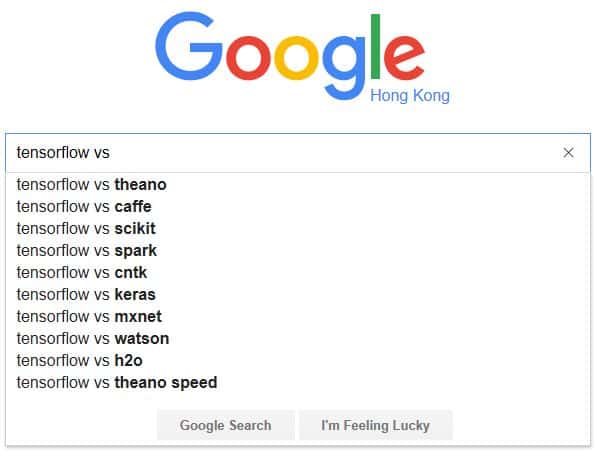
Task: Select the 'tensorflow vs theano' suggestion
Action: coord(92,185)
